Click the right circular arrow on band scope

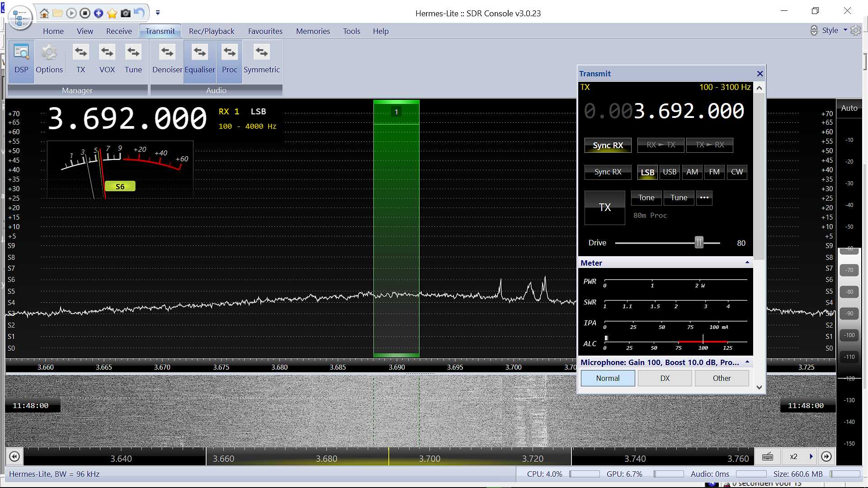pos(826,457)
